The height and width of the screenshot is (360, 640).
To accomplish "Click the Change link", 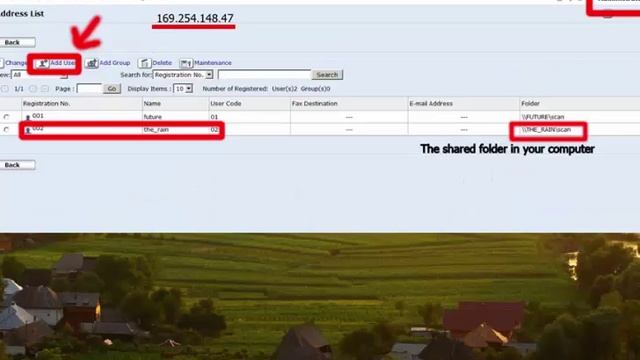I will (x=16, y=63).
